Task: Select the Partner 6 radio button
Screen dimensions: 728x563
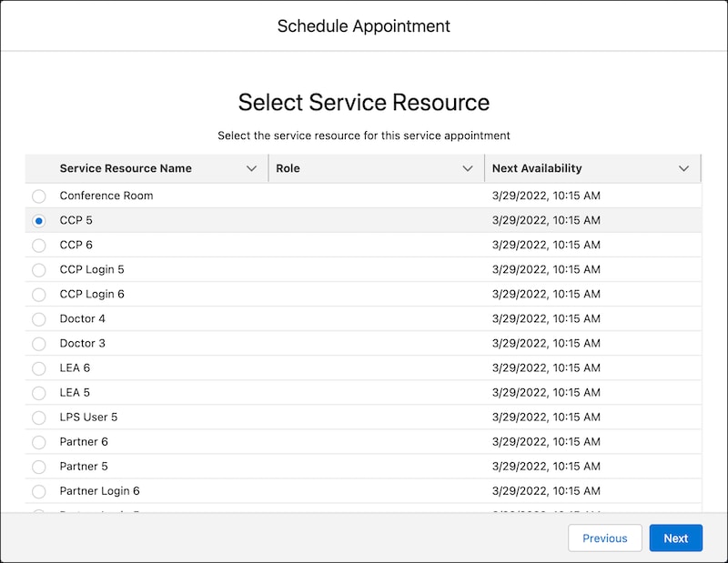Action: tap(39, 442)
